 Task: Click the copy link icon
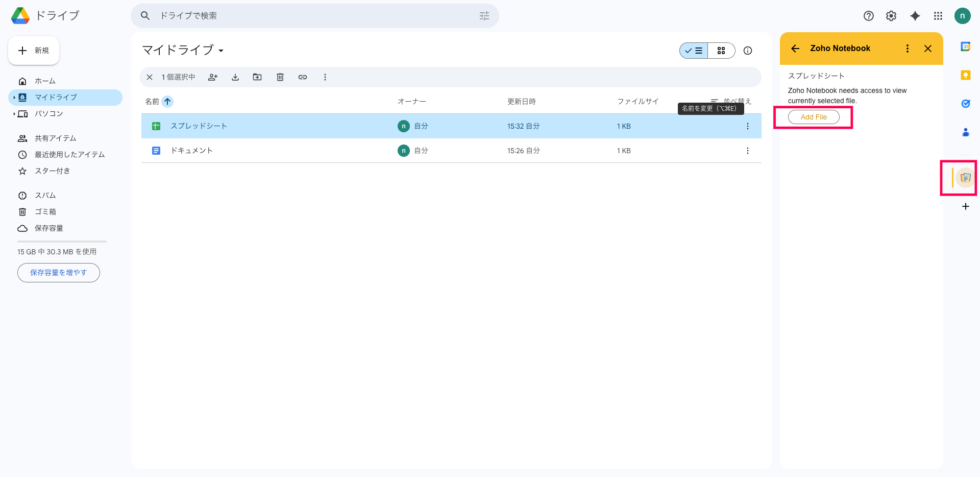303,77
